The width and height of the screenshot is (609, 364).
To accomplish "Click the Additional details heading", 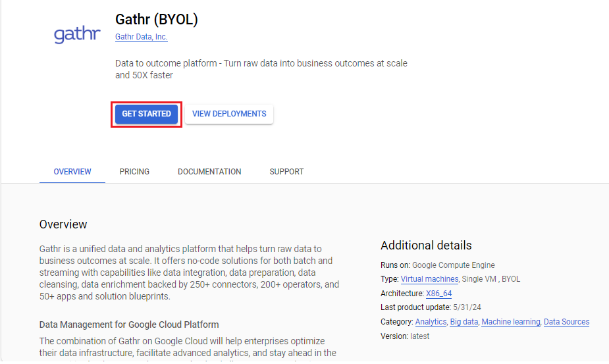I will coord(426,246).
